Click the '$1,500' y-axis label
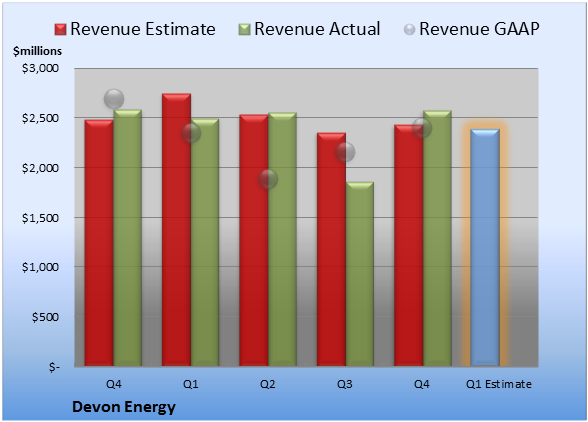Viewport: 588px width, 422px height. point(40,218)
